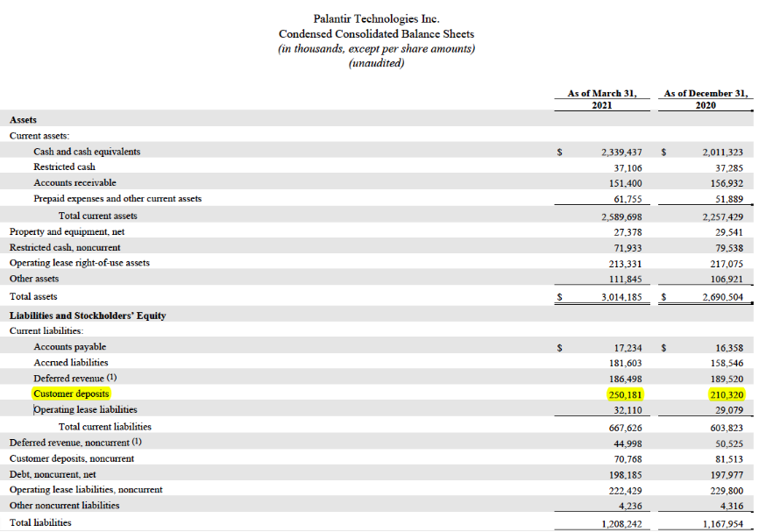This screenshot has height=532, width=759.
Task: Click the 'Total assets' row label
Action: pos(33,297)
